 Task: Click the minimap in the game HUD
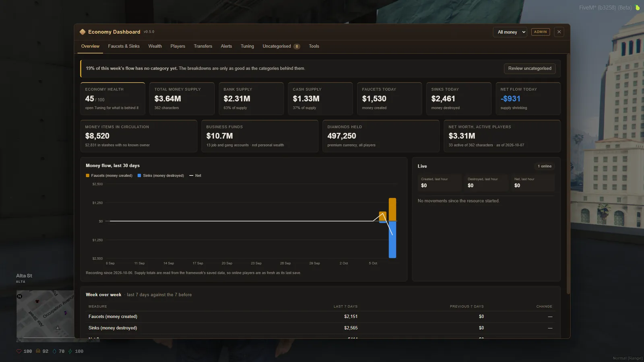point(45,316)
